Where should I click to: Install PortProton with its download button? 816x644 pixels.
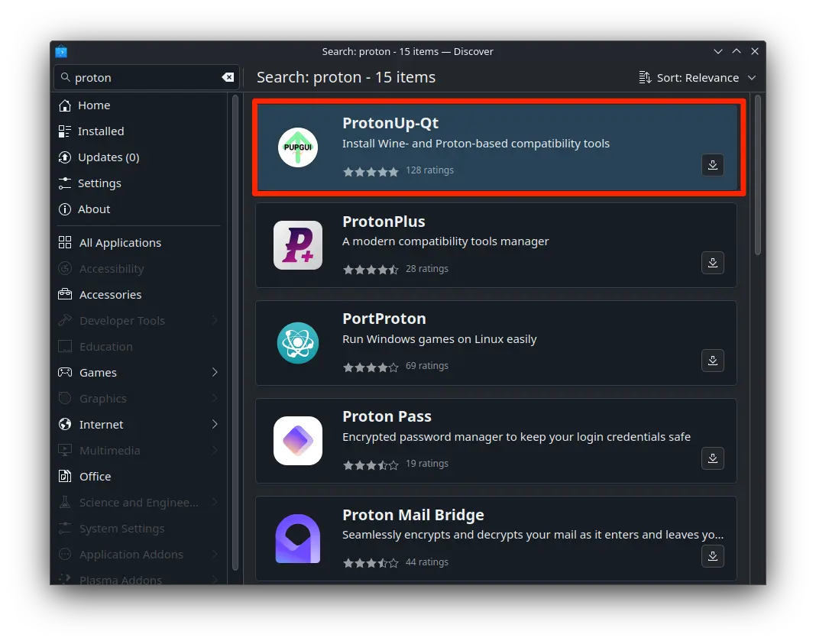[x=713, y=361]
